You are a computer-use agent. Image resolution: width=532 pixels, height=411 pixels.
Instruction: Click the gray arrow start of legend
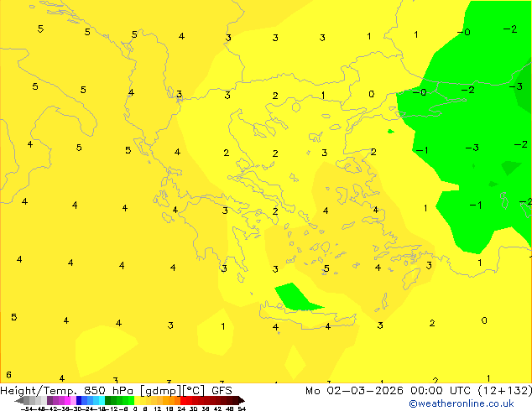point(19,400)
